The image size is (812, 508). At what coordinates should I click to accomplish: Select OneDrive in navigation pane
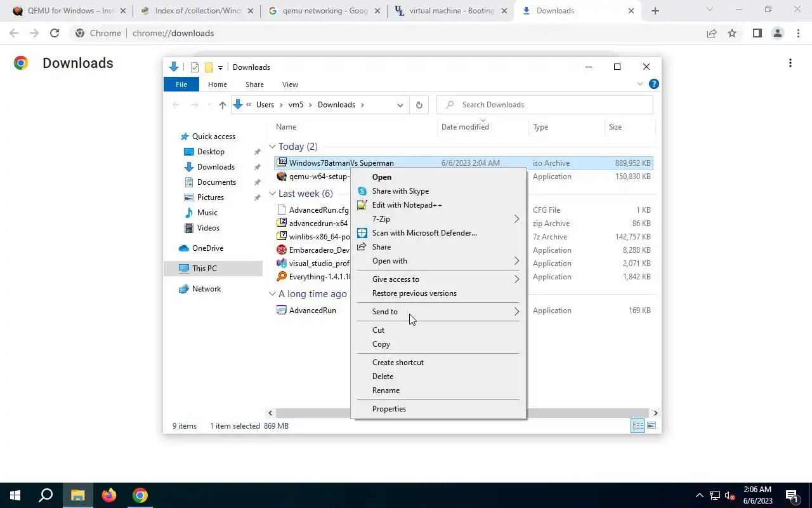[x=207, y=248]
